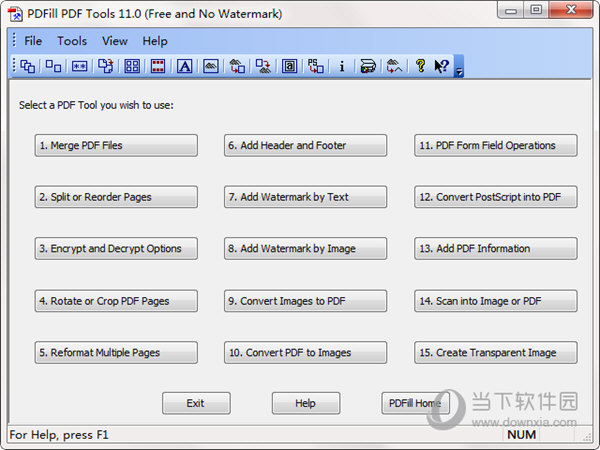Choose 11. PDF Form Field Operations

[x=496, y=145]
